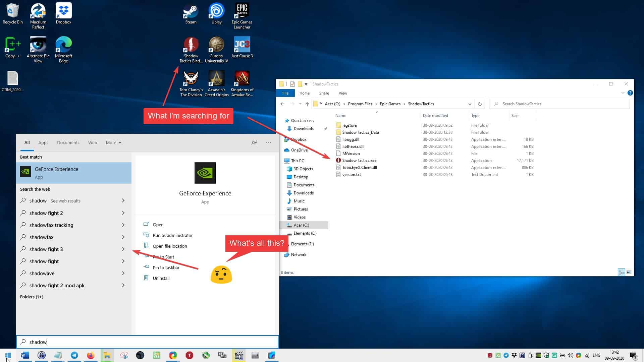Open Telegram from the taskbar
644x362 pixels.
[x=74, y=355]
